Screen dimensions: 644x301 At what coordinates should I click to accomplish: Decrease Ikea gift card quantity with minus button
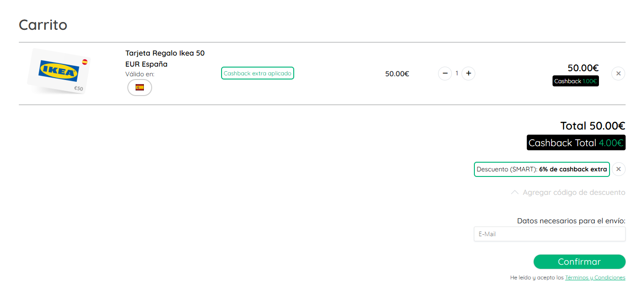[445, 74]
